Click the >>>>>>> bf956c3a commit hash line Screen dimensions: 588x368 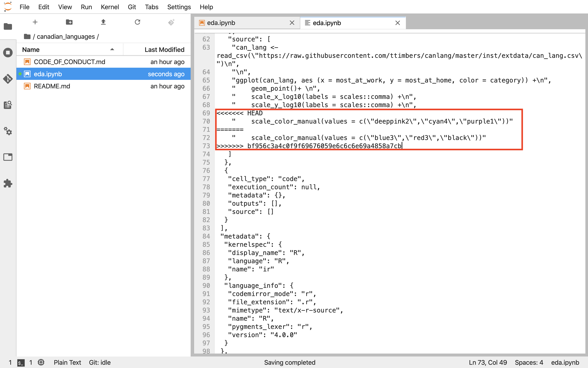point(309,146)
